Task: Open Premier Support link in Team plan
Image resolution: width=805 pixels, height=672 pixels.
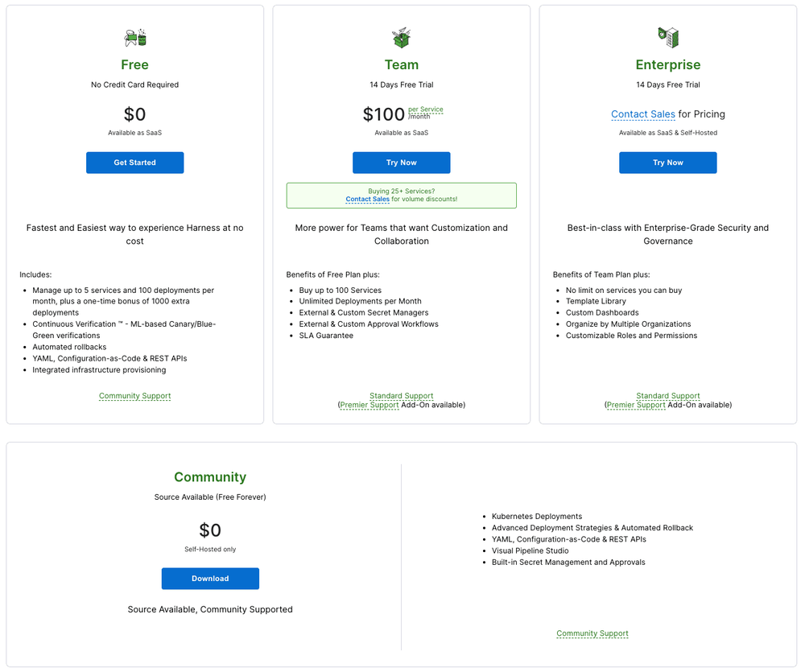Action: tap(369, 405)
